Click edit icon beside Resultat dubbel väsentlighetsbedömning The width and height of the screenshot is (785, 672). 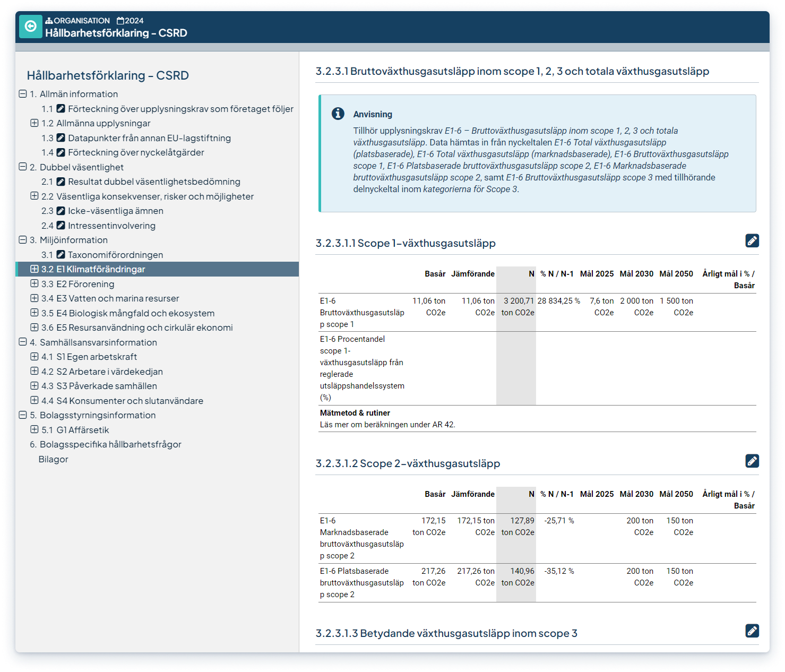(61, 182)
